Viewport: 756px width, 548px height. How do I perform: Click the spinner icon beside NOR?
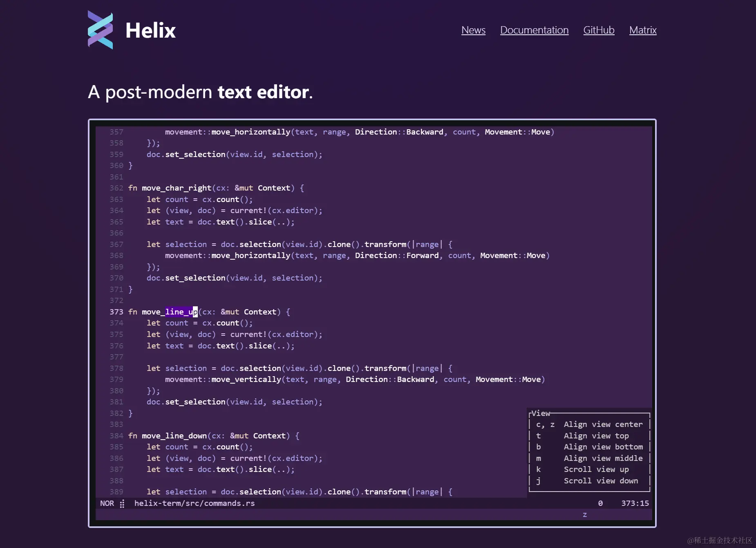click(x=122, y=503)
